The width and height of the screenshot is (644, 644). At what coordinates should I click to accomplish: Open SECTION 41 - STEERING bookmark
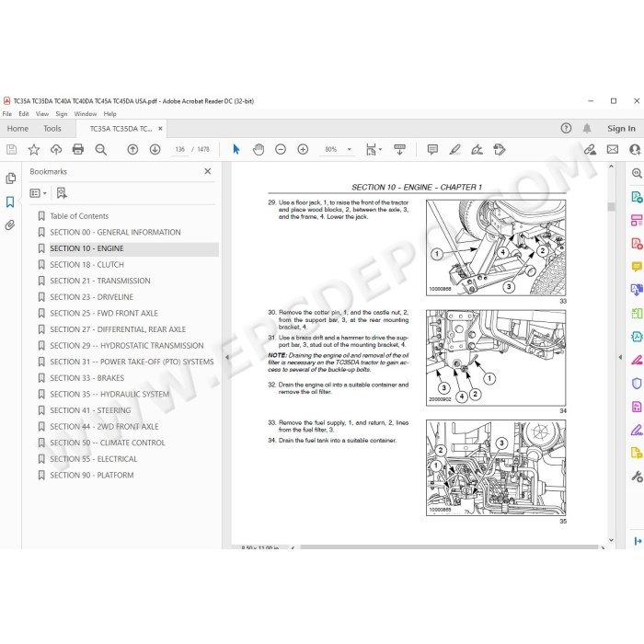coord(90,410)
